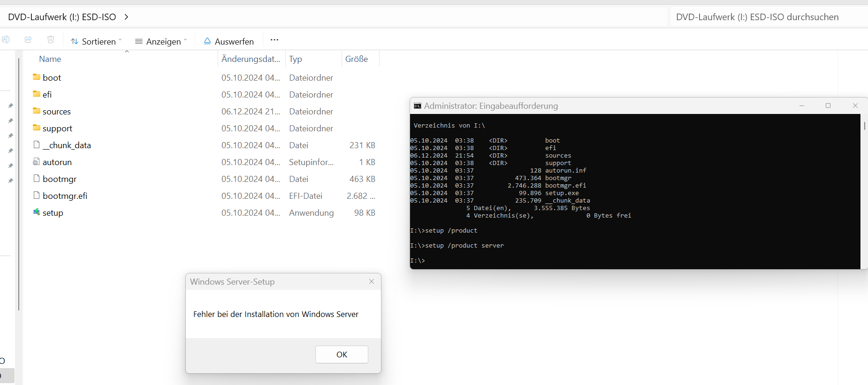Click the command prompt title bar icon
Viewport: 868px width, 385px height.
click(x=418, y=106)
